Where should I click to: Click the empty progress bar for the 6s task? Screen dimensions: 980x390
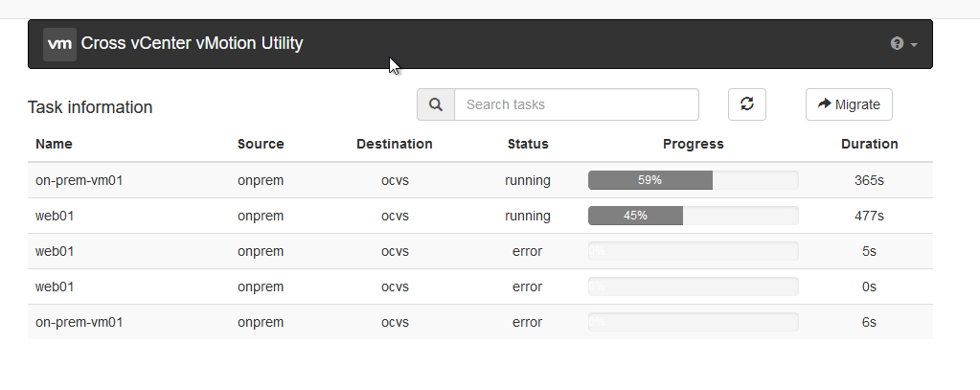pos(694,323)
